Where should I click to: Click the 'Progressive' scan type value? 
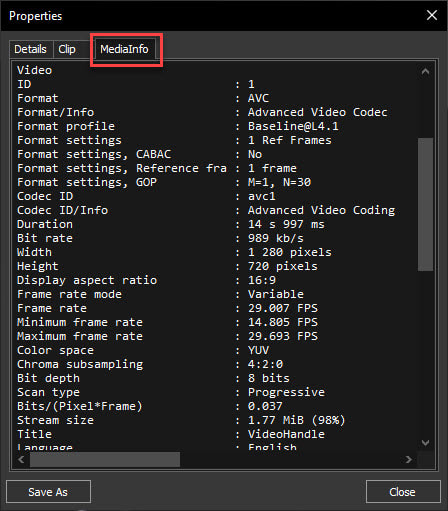(x=286, y=392)
